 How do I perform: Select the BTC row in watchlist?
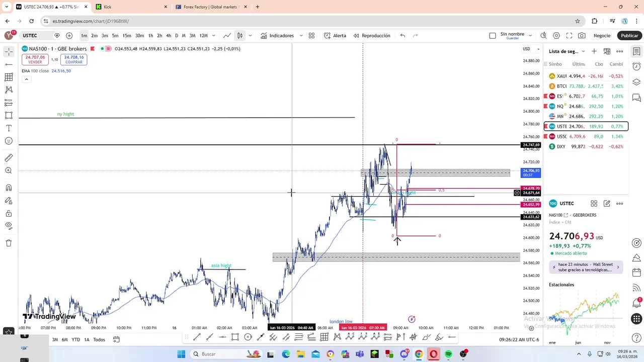point(586,86)
